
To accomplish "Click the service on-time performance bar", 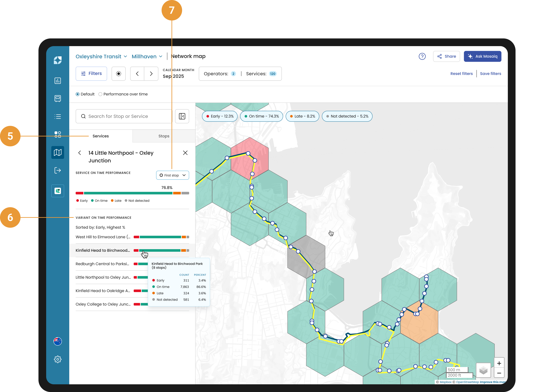I will (132, 193).
